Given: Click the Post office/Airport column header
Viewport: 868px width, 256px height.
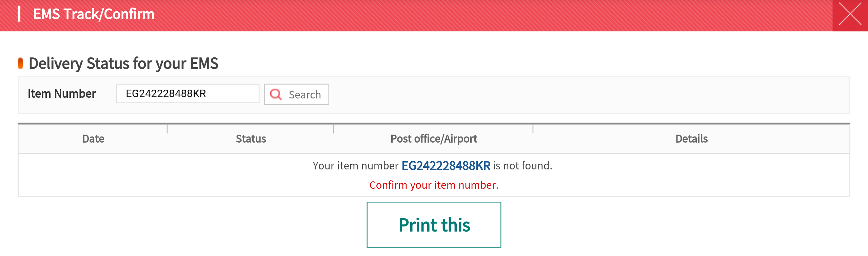Looking at the screenshot, I should coord(434,139).
